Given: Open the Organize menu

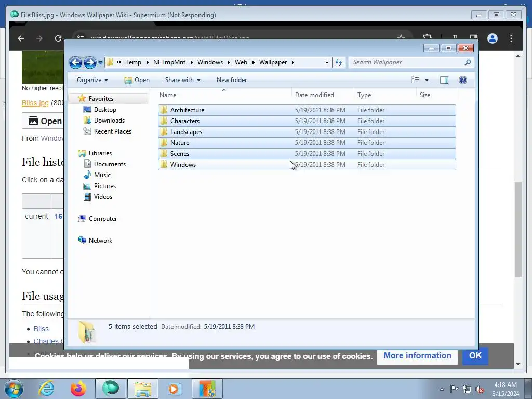Looking at the screenshot, I should [92, 80].
